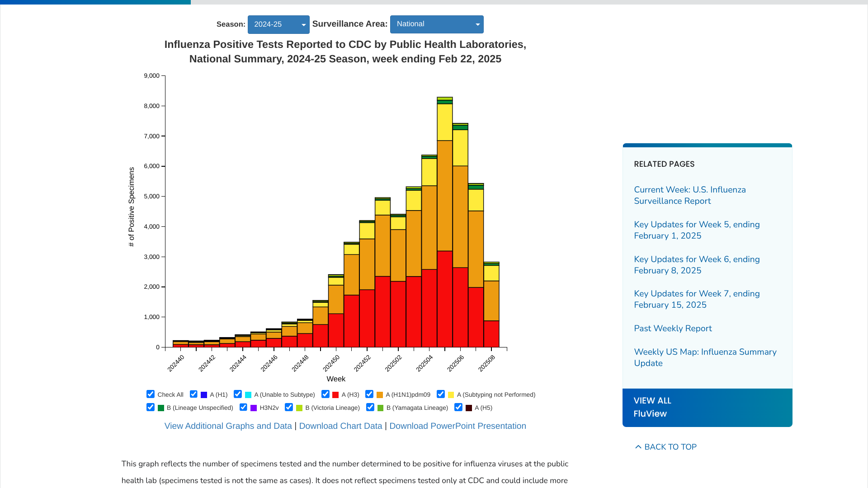Click the cyan Unable to Subtype swatch

[248, 395]
